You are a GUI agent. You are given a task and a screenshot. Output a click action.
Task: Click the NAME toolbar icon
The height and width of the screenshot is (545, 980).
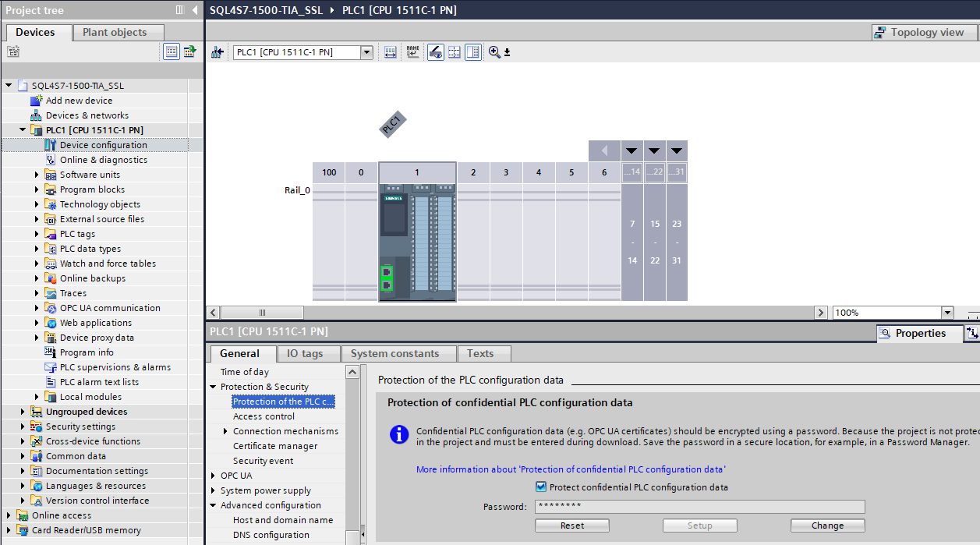[x=412, y=52]
